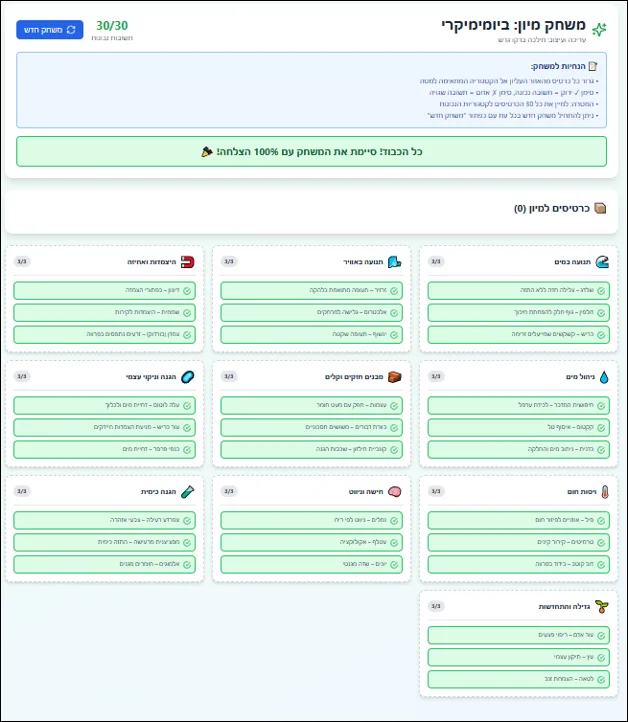Click the 3/3 badge of תנועה באוויר
The width and height of the screenshot is (628, 722).
229,262
